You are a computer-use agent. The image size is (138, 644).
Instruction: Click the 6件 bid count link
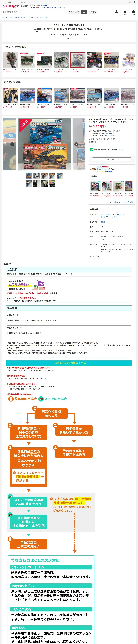93,139
